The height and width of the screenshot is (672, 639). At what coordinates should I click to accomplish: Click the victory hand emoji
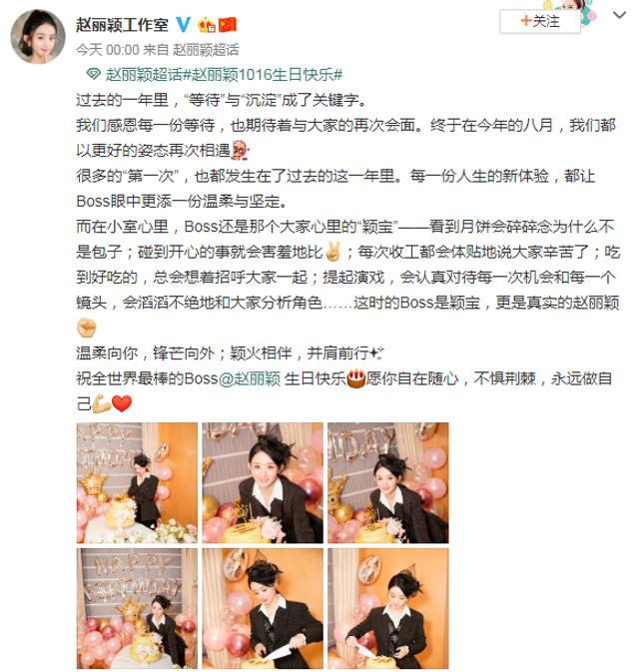click(333, 252)
